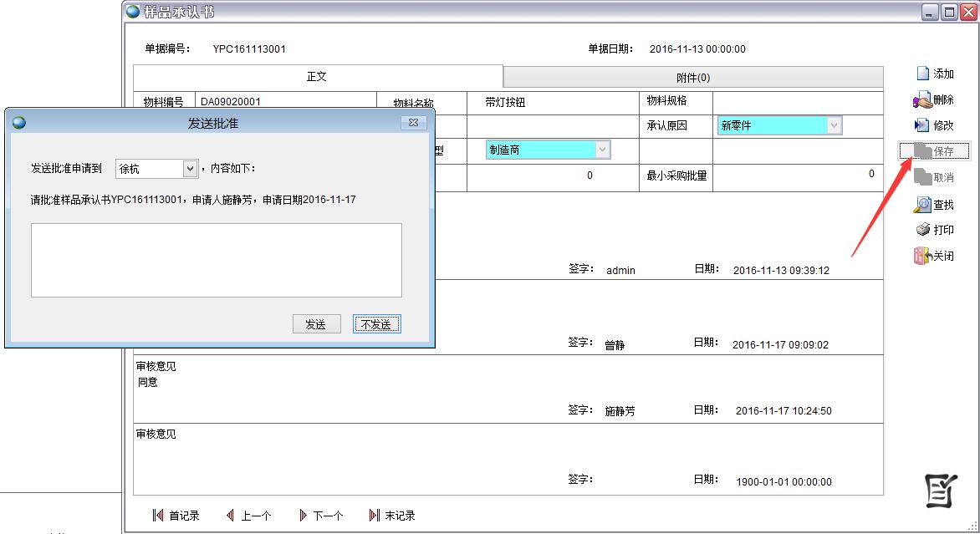Select the 正文 tab
The image size is (980, 534).
(318, 76)
